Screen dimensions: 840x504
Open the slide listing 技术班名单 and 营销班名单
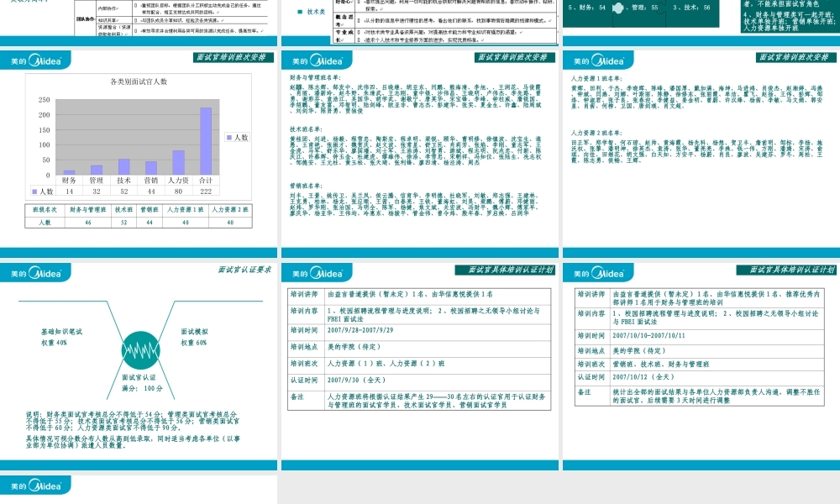point(420,155)
